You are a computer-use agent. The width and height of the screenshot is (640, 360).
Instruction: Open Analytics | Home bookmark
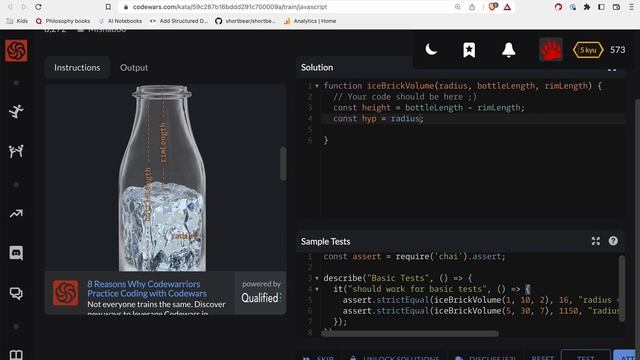click(x=310, y=21)
